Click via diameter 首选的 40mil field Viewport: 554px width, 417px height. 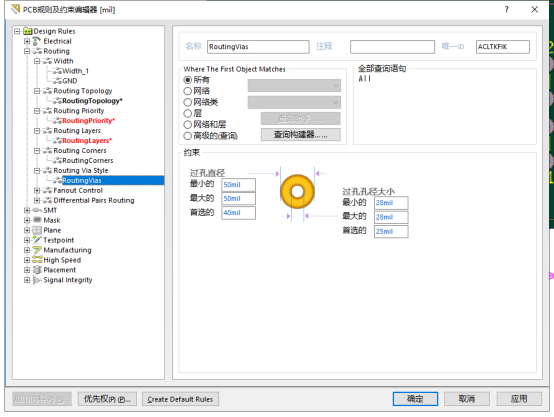[x=238, y=213]
